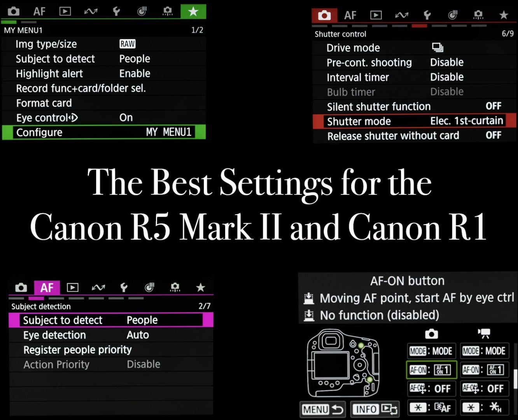Screen dimensions: 518x420
Task: Select magenta AF tab in Subject detection screen
Action: [x=47, y=287]
